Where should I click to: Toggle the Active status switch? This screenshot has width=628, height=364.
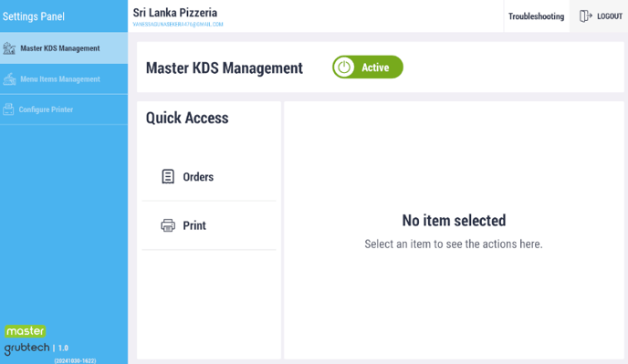point(368,67)
